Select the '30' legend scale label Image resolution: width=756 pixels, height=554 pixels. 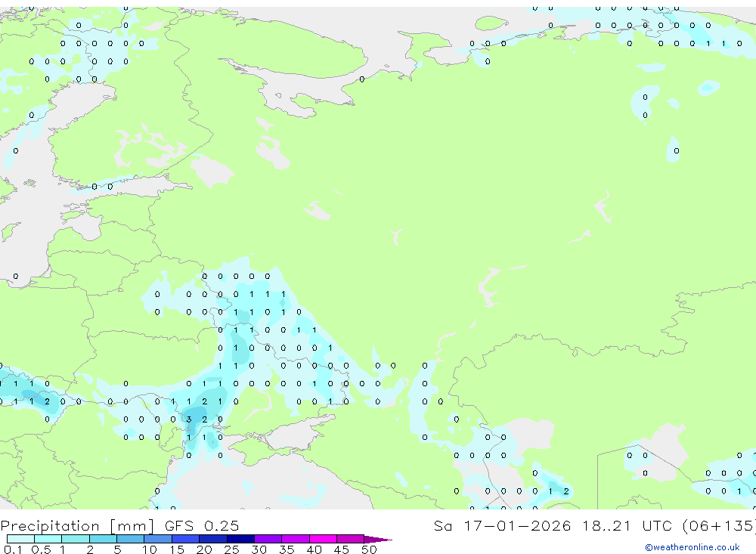click(x=259, y=549)
